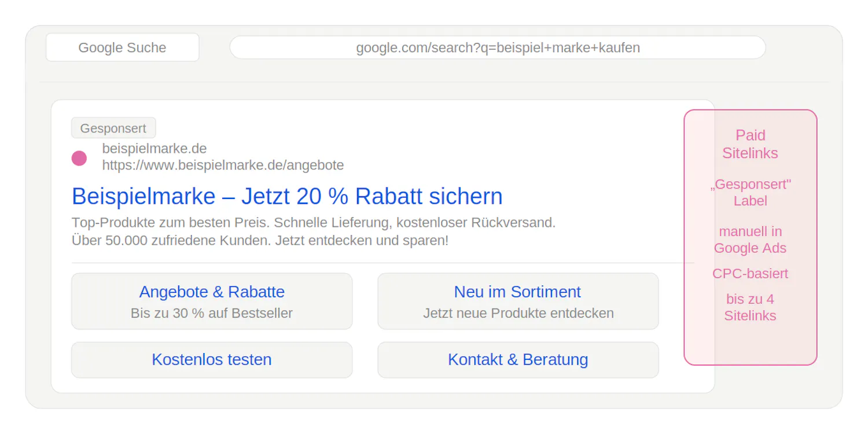
Task: Open the Neu im Sortiment sitelink
Action: tap(518, 301)
